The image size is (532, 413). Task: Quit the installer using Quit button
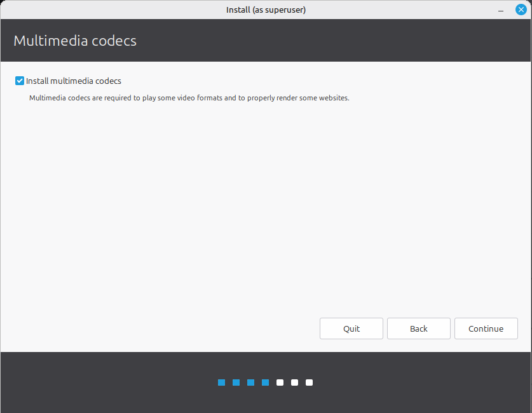coord(351,328)
